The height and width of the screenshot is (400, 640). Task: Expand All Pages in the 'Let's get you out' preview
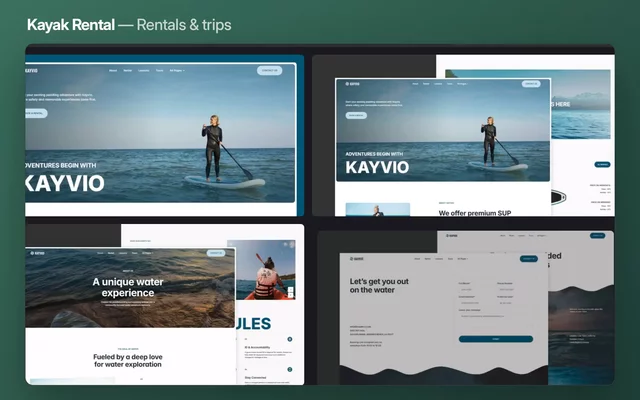point(462,259)
